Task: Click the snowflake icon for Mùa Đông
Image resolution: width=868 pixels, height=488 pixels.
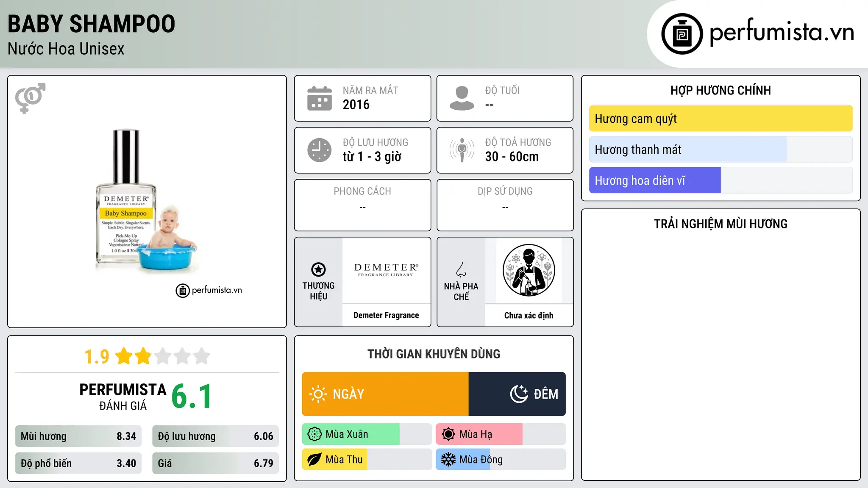Action: [x=448, y=460]
